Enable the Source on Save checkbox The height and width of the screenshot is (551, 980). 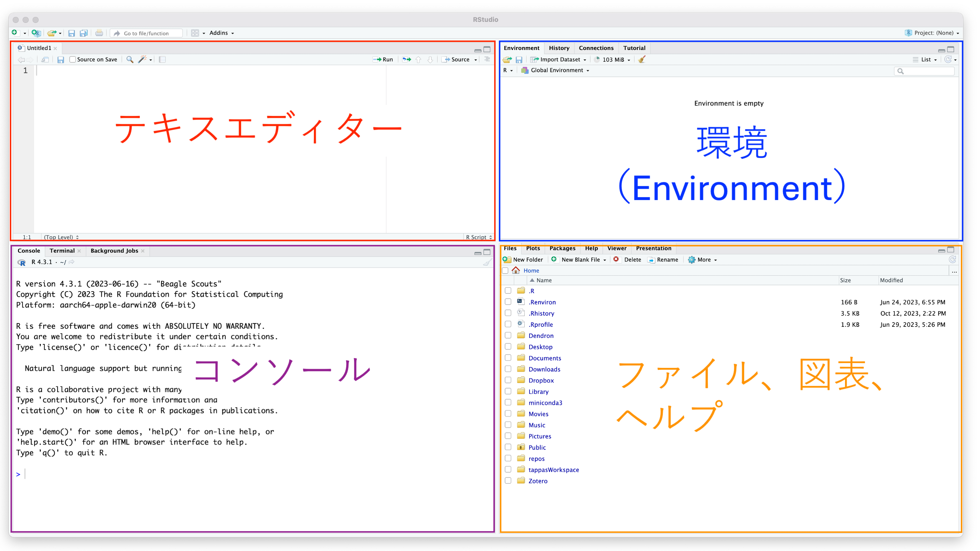(73, 59)
